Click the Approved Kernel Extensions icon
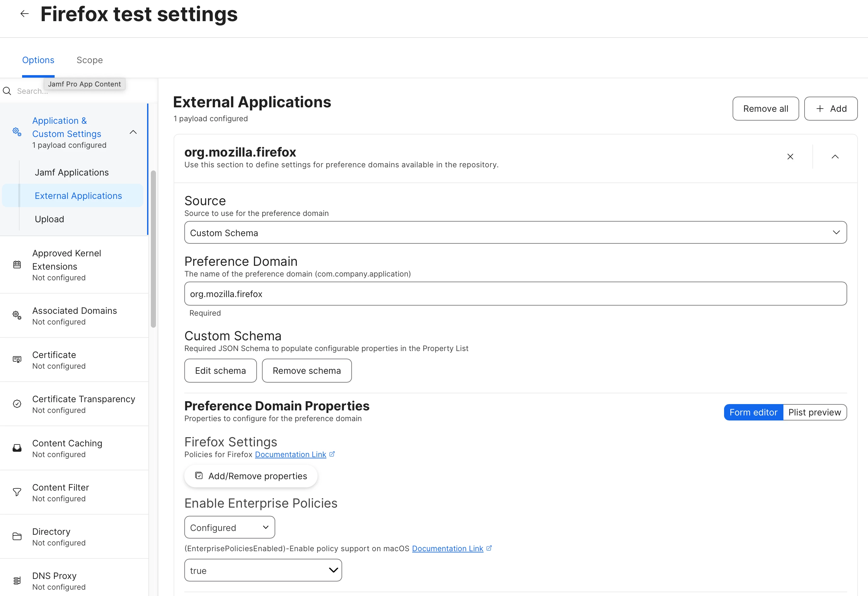Viewport: 868px width, 596px height. [17, 265]
